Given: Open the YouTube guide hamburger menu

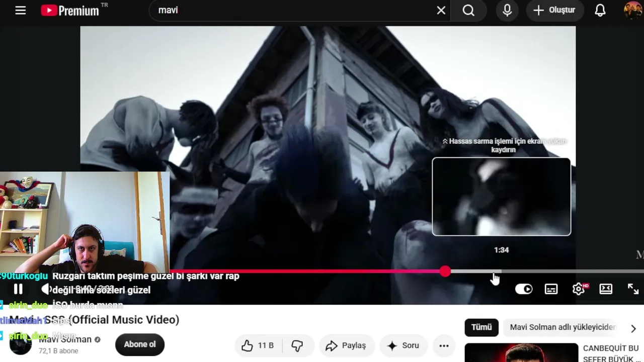Looking at the screenshot, I should [20, 11].
